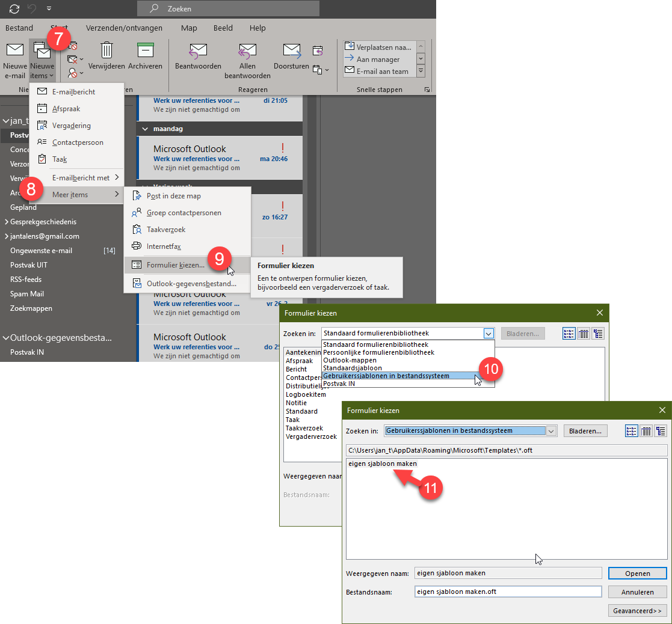Open the more respond actions dropdown

point(320,69)
